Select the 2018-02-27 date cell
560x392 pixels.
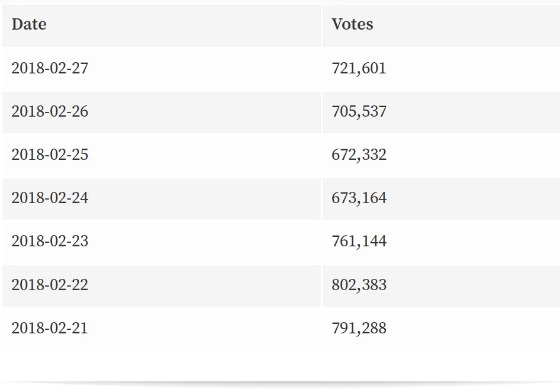162,69
